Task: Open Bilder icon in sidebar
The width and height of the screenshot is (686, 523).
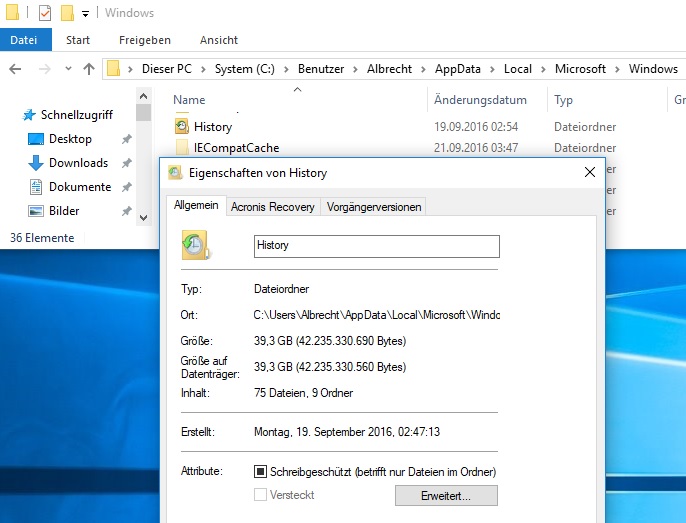Action: pyautogui.click(x=36, y=211)
